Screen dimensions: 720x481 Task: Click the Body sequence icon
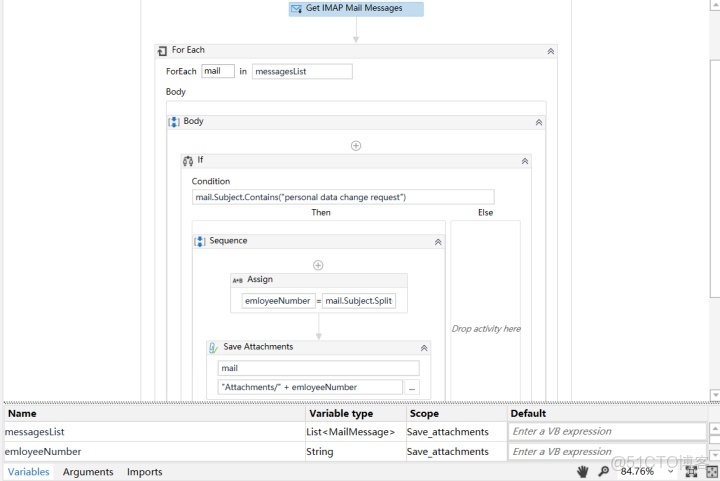coord(174,122)
